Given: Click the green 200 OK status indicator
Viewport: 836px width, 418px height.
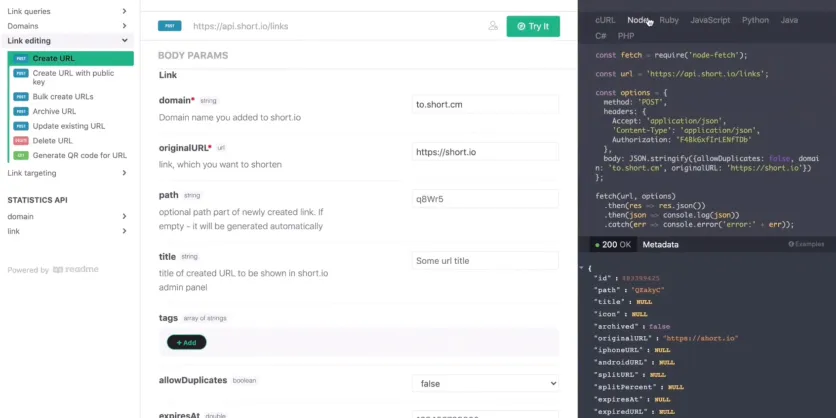Looking at the screenshot, I should 612,244.
